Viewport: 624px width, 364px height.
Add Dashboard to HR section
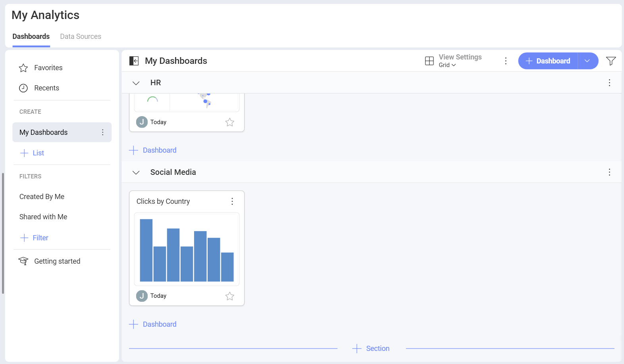153,150
